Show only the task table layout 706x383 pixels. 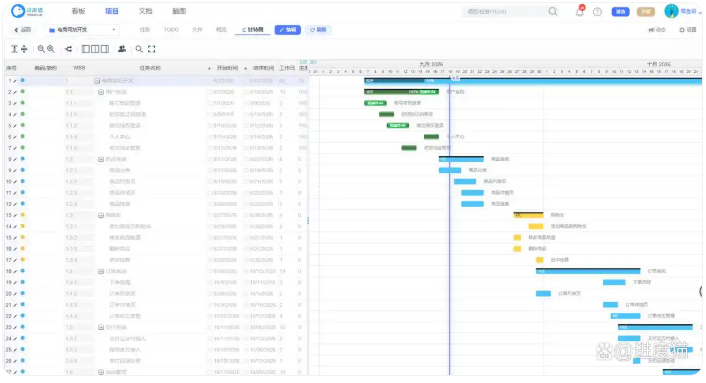pyautogui.click(x=86, y=49)
